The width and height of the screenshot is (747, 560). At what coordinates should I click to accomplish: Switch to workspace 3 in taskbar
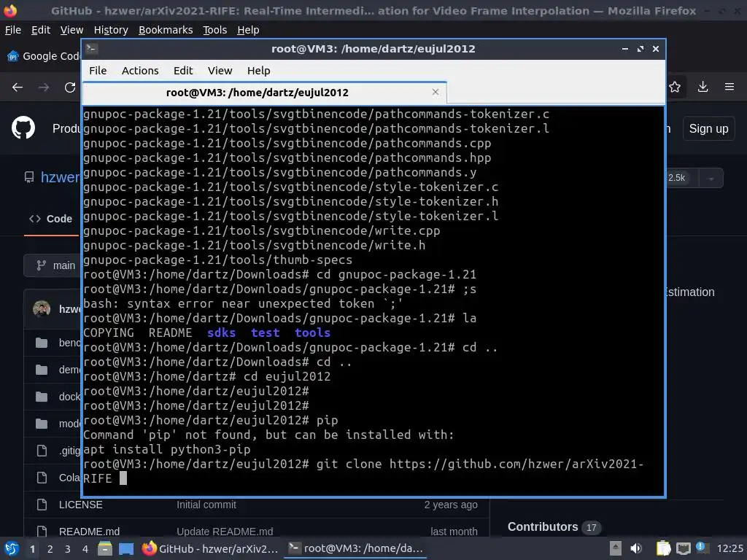[x=68, y=549]
